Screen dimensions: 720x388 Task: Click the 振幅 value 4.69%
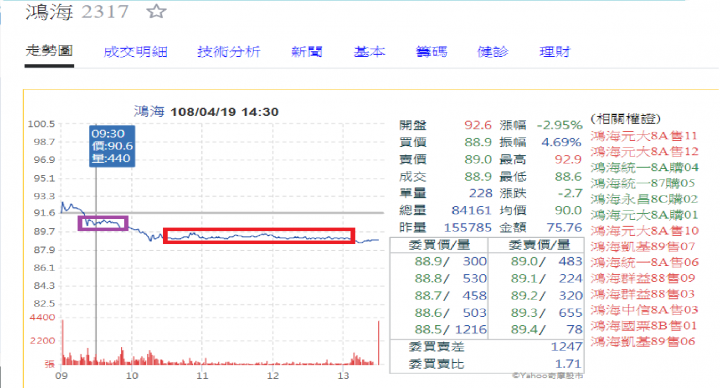(561, 142)
